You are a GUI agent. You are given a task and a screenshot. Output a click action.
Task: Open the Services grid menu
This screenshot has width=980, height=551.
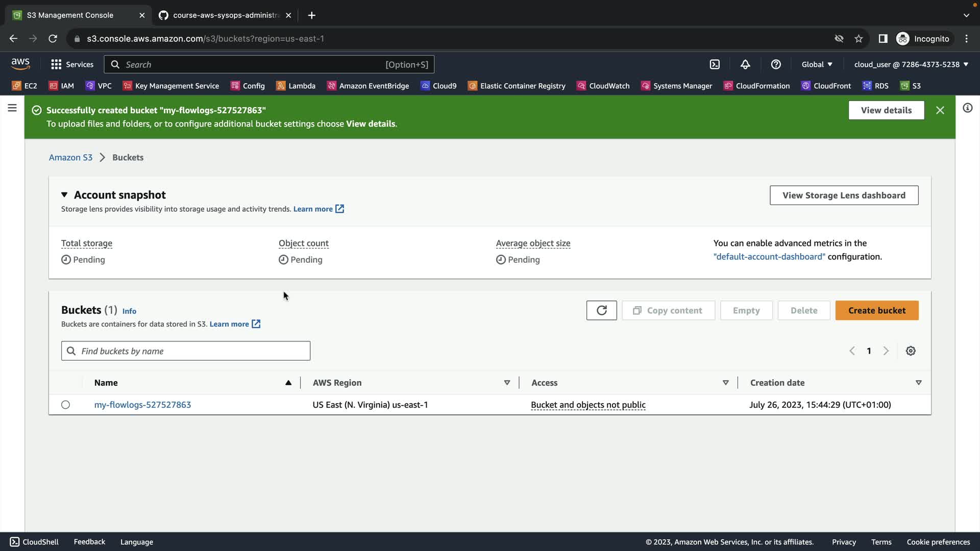click(x=72, y=64)
